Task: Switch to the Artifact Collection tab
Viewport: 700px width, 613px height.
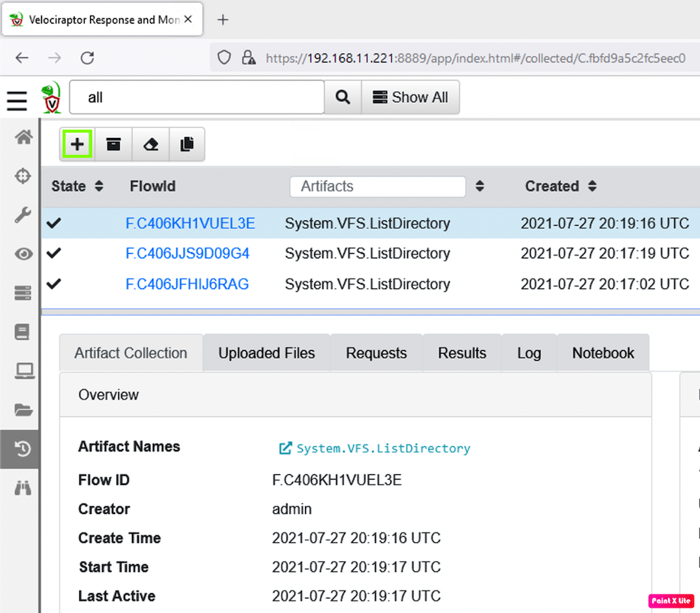Action: (x=131, y=353)
